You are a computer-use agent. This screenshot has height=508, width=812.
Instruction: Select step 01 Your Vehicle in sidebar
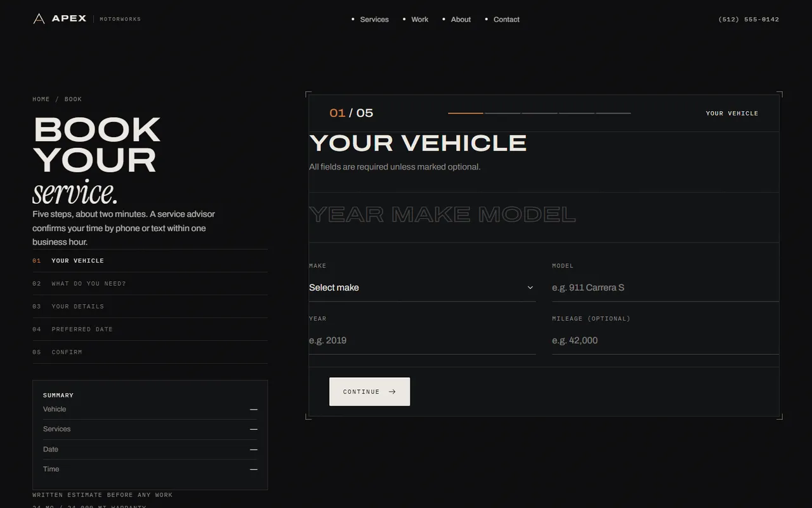(x=150, y=261)
